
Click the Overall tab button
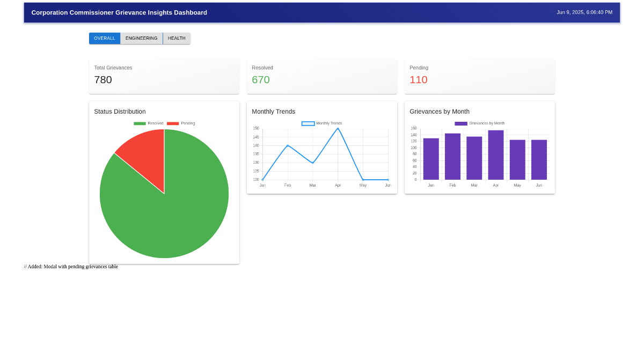tap(105, 39)
